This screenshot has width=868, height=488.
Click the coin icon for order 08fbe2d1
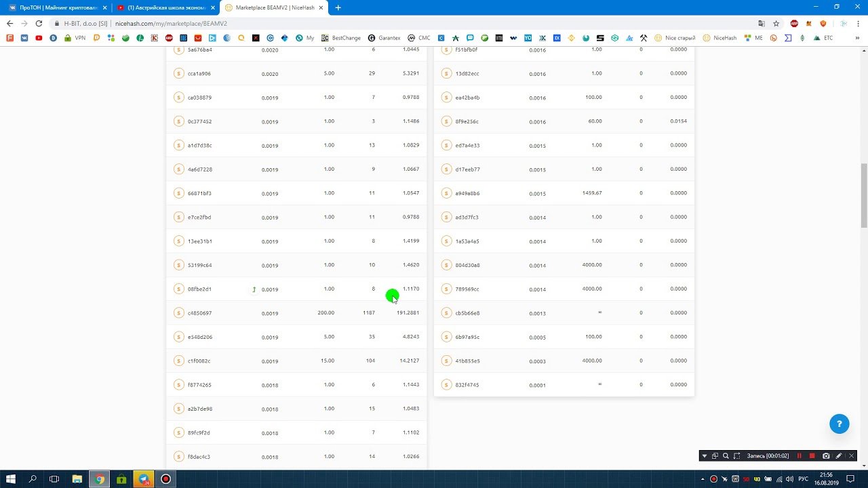coord(179,289)
